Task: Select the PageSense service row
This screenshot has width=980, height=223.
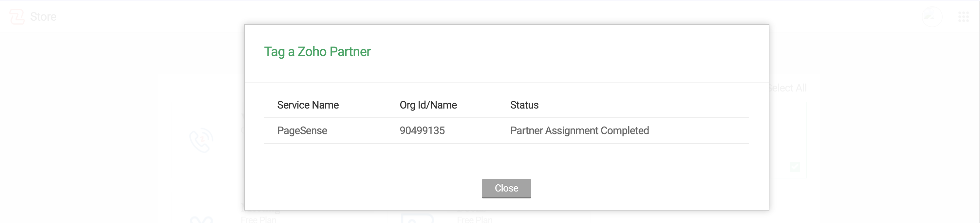Action: pos(302,131)
